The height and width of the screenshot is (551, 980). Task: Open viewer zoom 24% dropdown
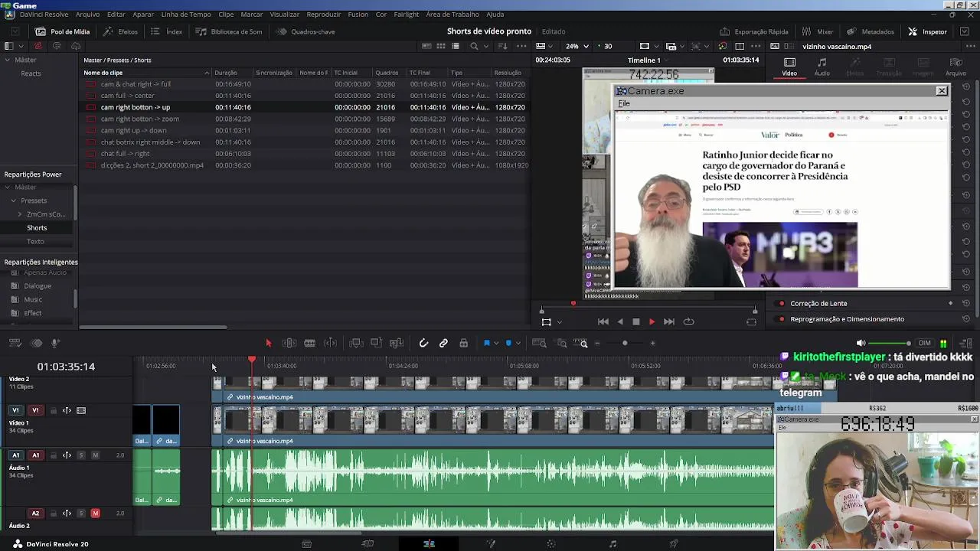coord(577,46)
